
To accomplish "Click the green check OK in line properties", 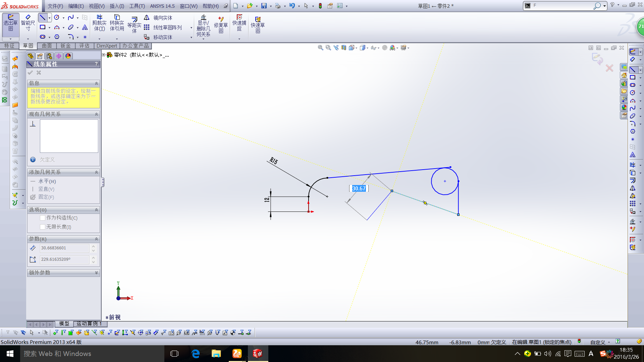I will [x=30, y=73].
